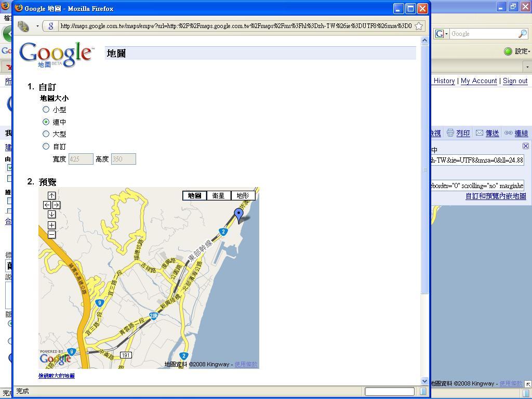
Task: Click the 寬度 width field showing 425
Action: (x=81, y=159)
